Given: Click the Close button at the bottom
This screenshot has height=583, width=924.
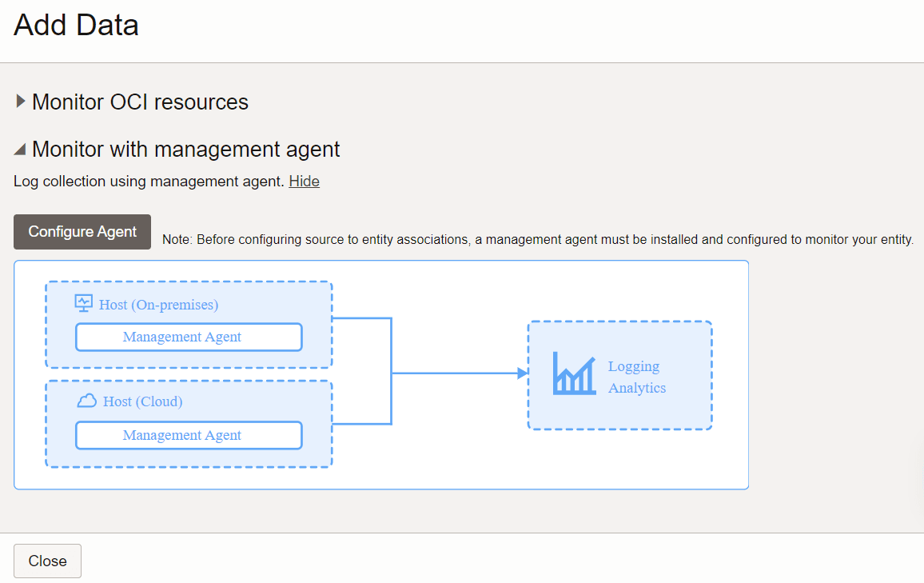Looking at the screenshot, I should pos(47,561).
